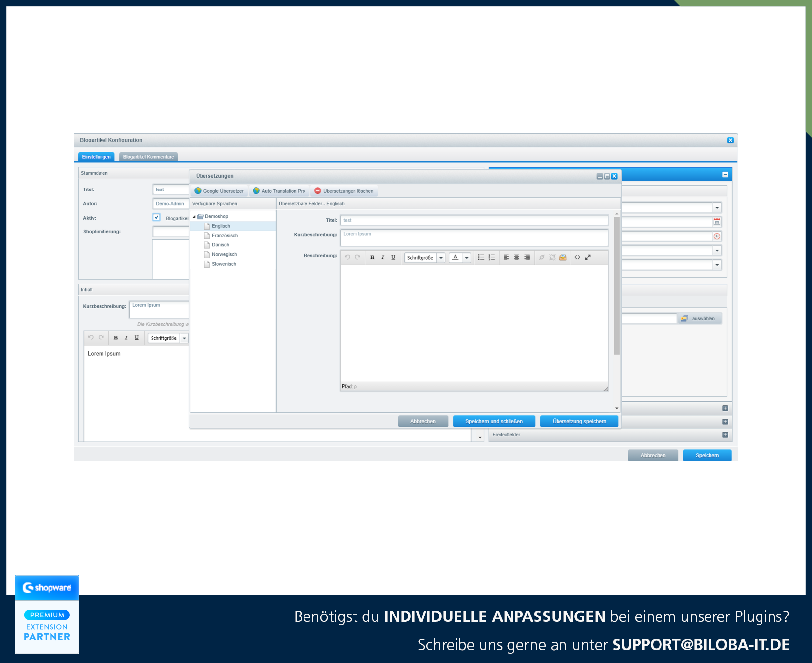Click Auto Translation Pro button

279,191
